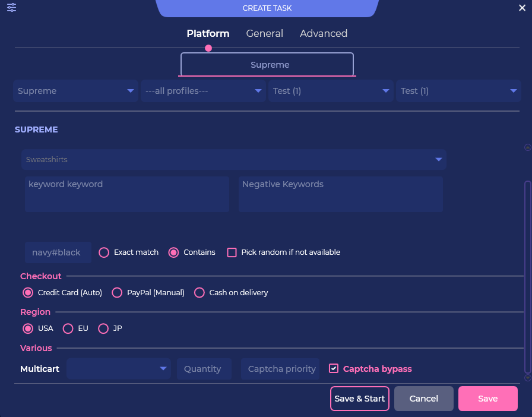This screenshot has height=417, width=532.
Task: Choose Cash on delivery checkout
Action: [199, 293]
